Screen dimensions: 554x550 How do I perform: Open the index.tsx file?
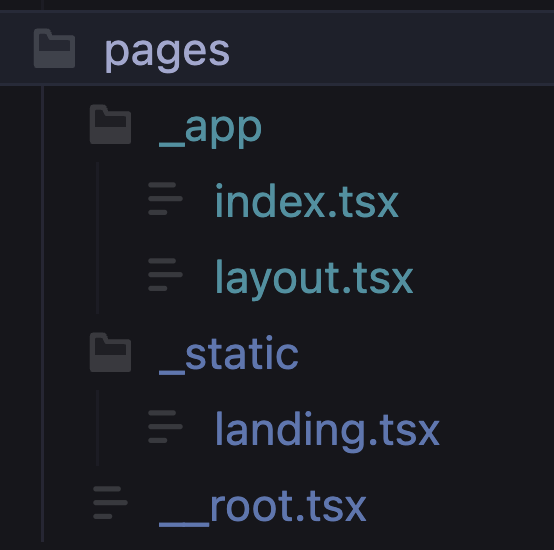(x=307, y=201)
